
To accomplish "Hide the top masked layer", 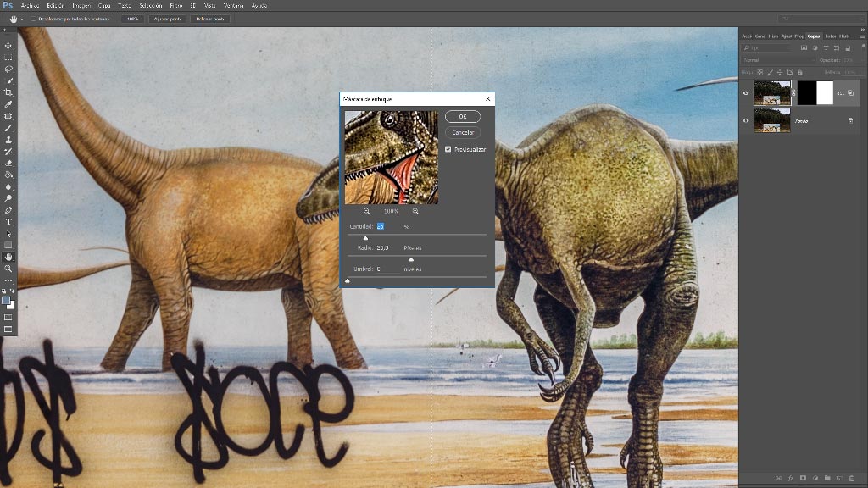I will (746, 93).
